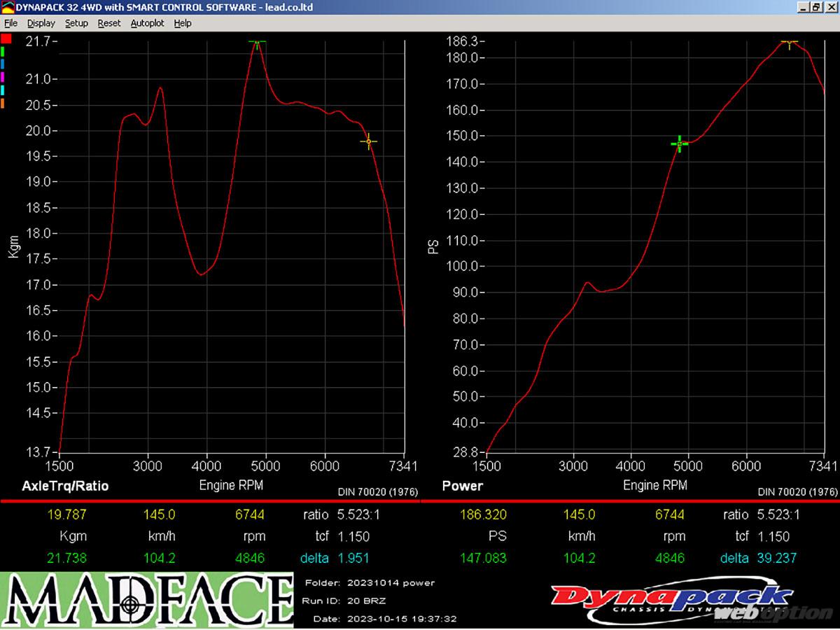Screen dimensions: 840x630
Task: Select the magenta run color swatch
Action: 3,77
